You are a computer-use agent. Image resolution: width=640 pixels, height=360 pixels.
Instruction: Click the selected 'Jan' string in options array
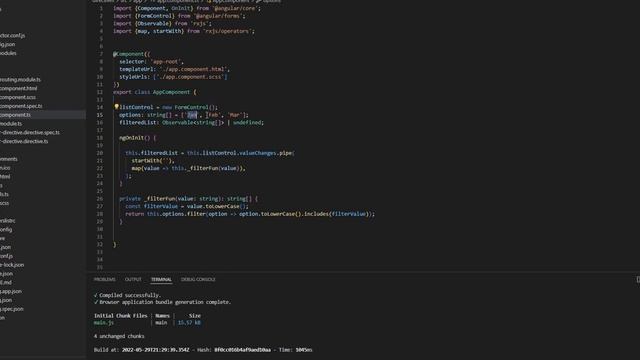click(192, 115)
